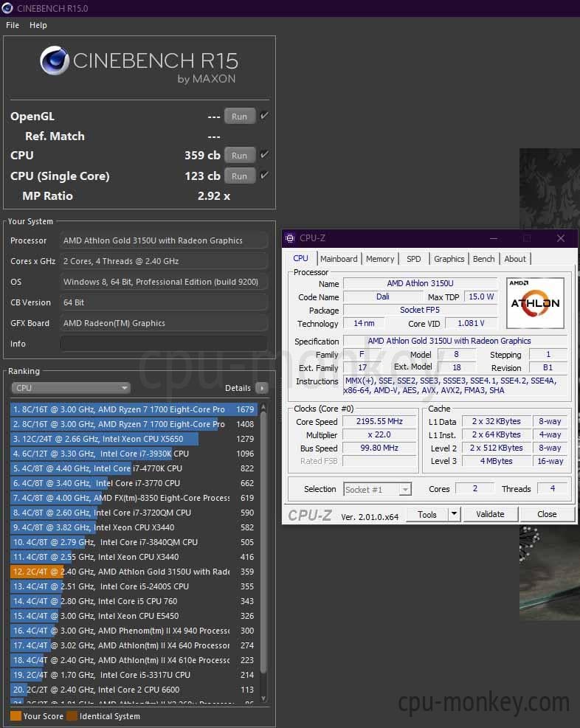580x728 pixels.
Task: Switch to the SPD tab
Action: pos(414,259)
